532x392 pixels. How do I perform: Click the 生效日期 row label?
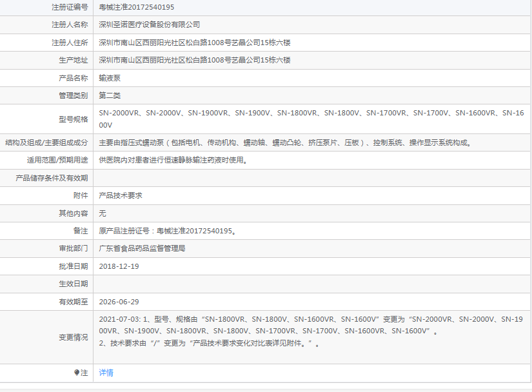pyautogui.click(x=74, y=284)
